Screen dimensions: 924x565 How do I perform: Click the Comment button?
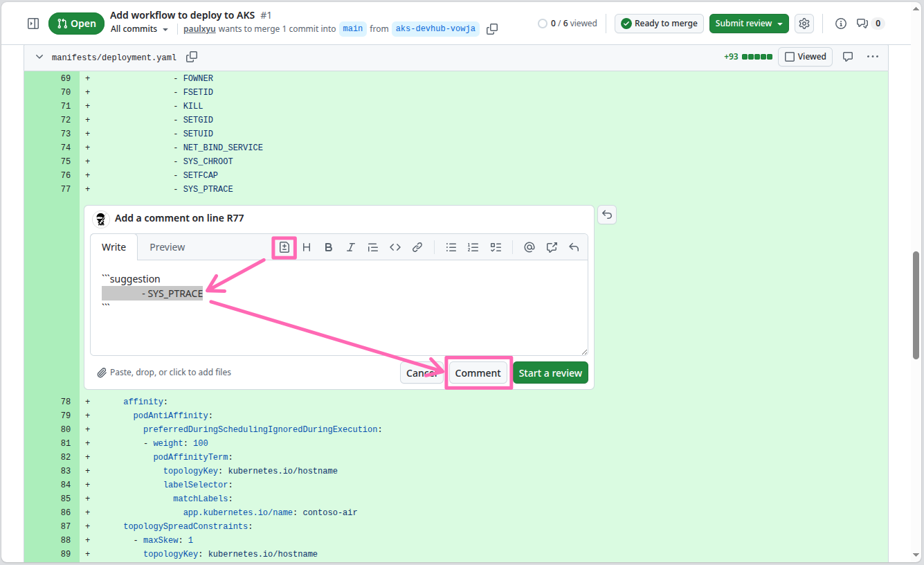(x=478, y=373)
